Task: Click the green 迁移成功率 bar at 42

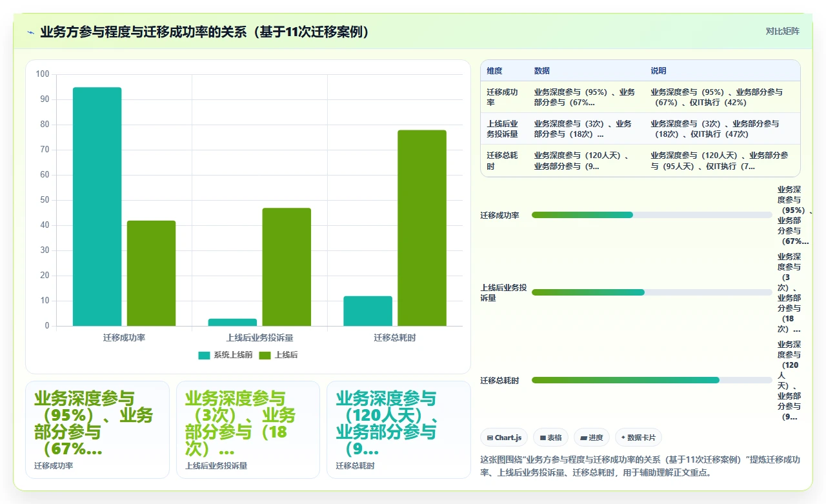Action: click(151, 273)
